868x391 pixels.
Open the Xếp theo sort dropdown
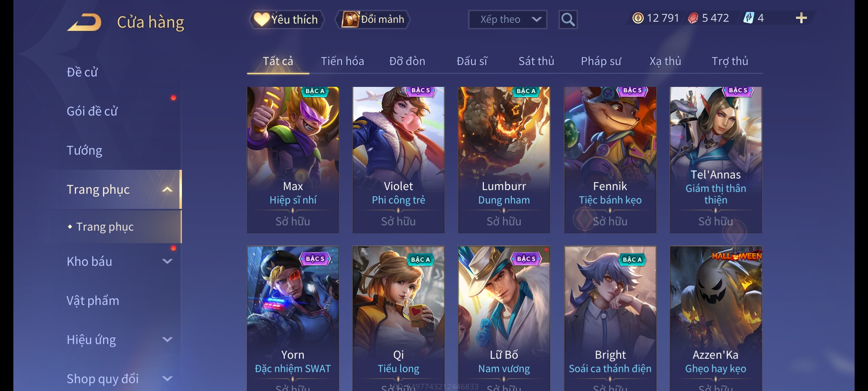click(x=507, y=20)
